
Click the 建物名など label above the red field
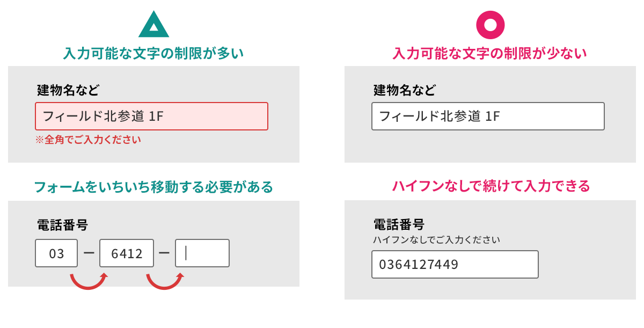(68, 90)
